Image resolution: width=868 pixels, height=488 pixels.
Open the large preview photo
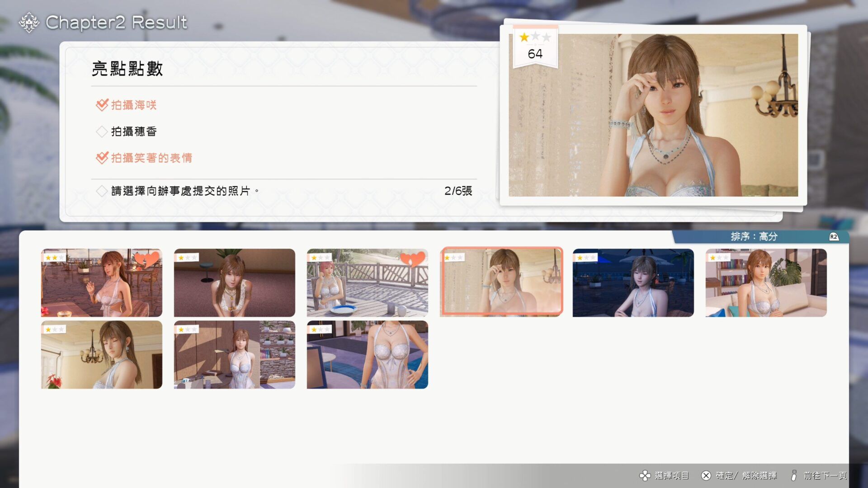(653, 115)
